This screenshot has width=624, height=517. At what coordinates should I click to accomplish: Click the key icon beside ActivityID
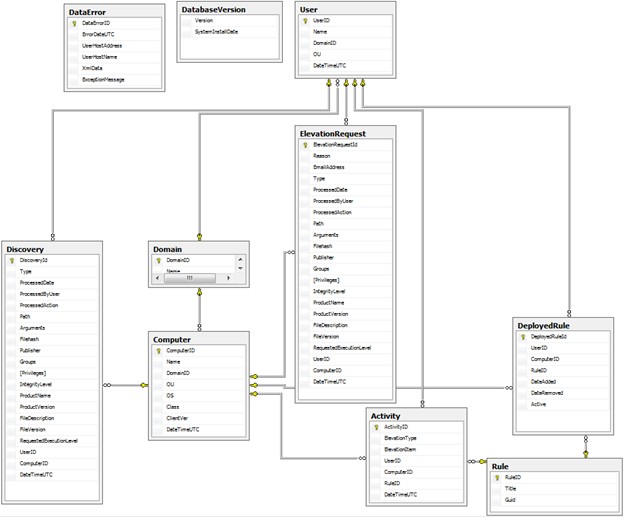click(376, 427)
